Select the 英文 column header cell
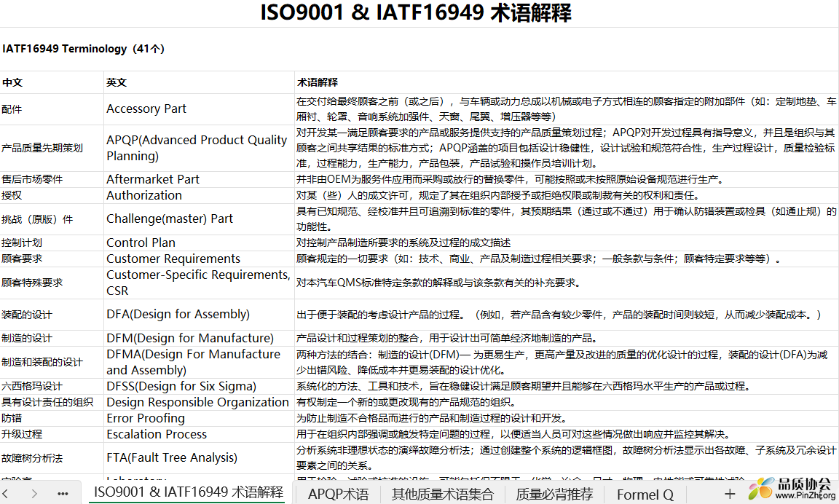839x504 pixels. click(x=199, y=82)
